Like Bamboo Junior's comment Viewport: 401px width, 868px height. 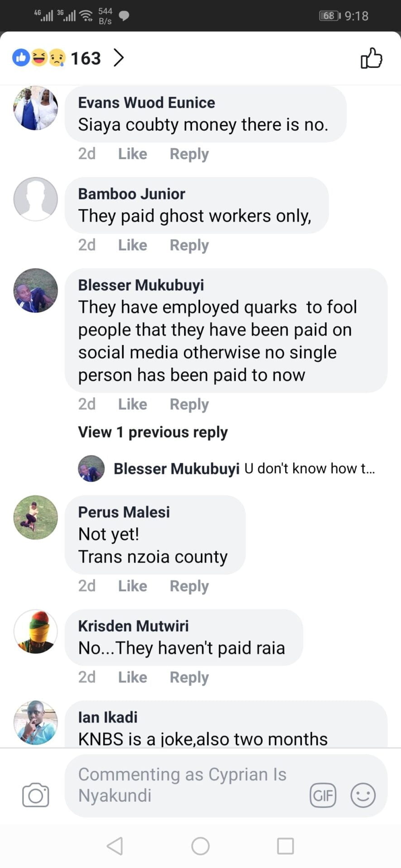pos(133,245)
